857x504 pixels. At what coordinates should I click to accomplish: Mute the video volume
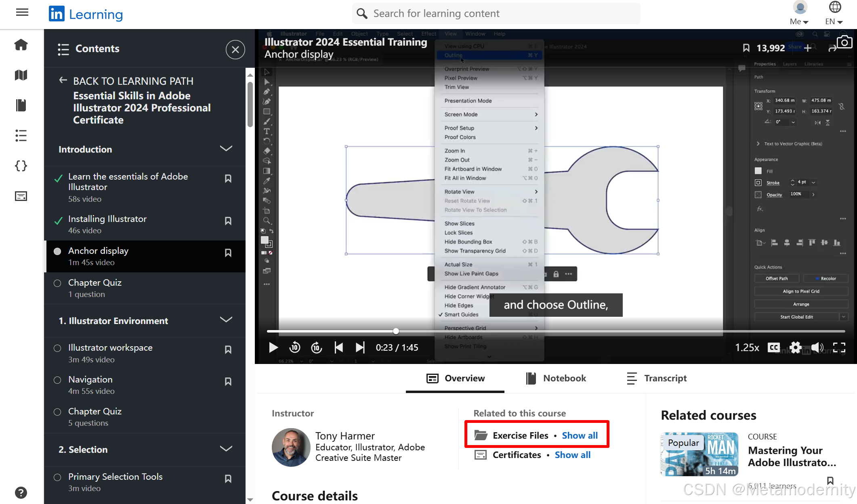tap(817, 347)
